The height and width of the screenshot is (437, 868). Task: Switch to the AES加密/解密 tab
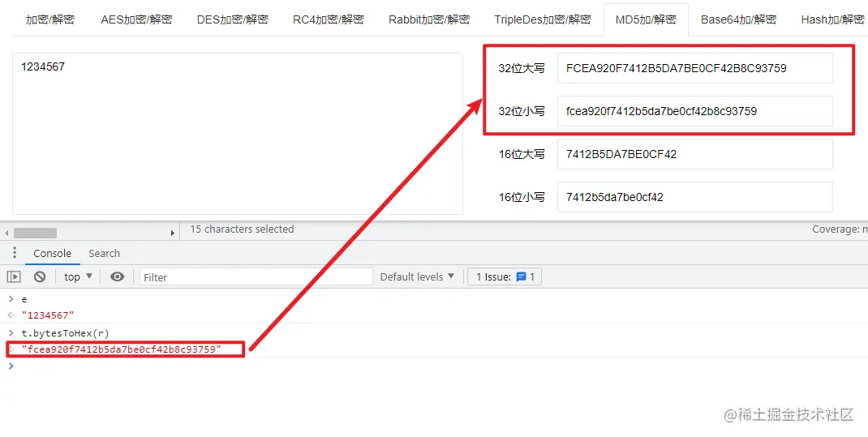coord(136,20)
